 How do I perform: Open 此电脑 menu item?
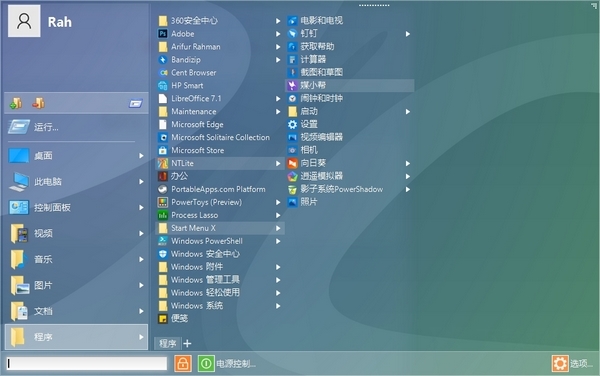click(76, 182)
